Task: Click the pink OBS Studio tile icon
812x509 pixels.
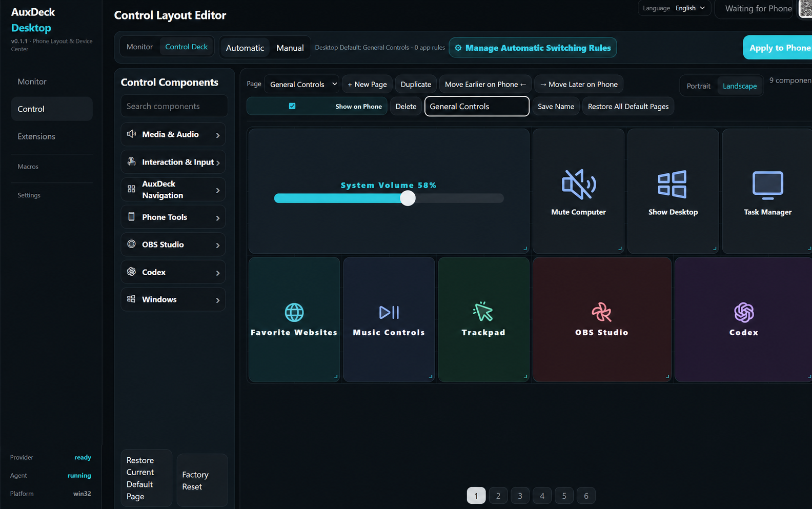Action: [x=601, y=312]
